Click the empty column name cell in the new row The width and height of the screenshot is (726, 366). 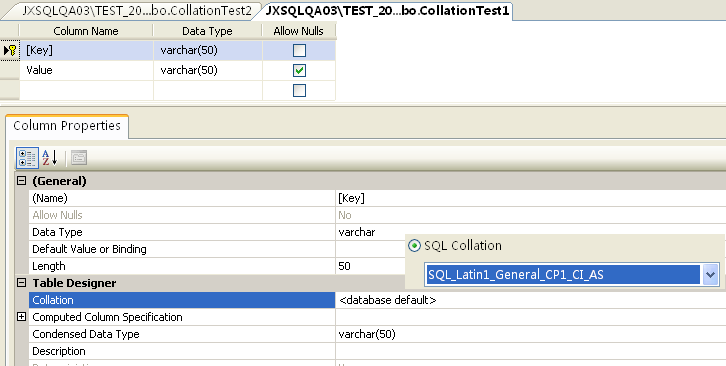[x=86, y=90]
